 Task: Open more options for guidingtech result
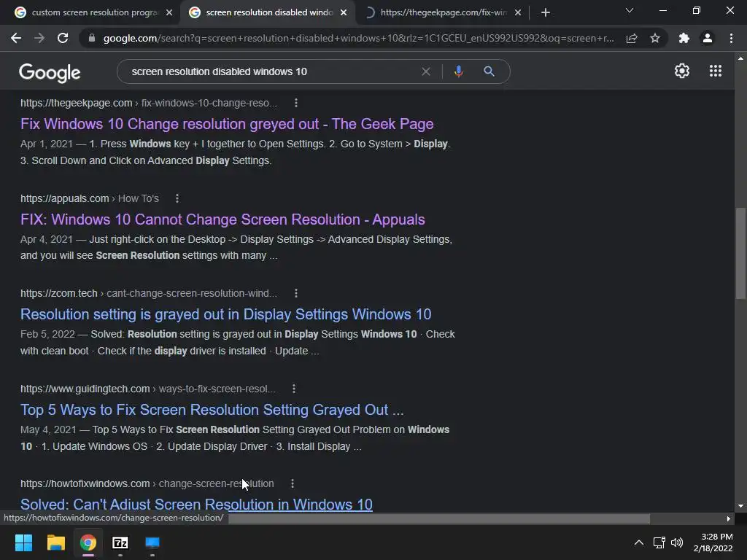[x=294, y=389]
